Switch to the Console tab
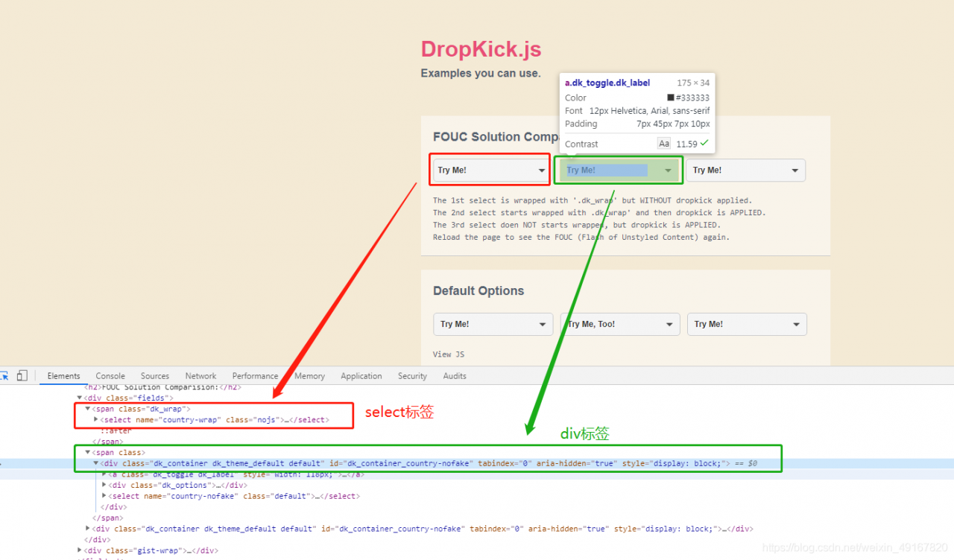The image size is (954, 560). (110, 376)
